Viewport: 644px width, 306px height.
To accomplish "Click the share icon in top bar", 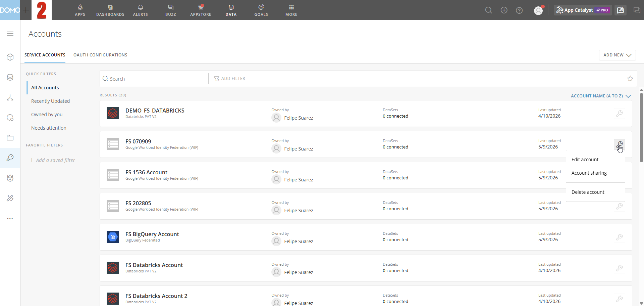I will 621,10.
